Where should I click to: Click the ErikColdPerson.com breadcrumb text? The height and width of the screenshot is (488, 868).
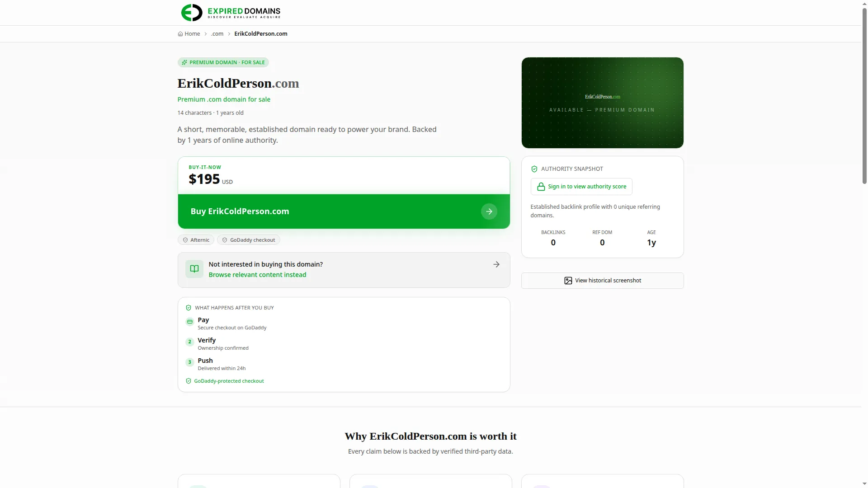(x=261, y=34)
